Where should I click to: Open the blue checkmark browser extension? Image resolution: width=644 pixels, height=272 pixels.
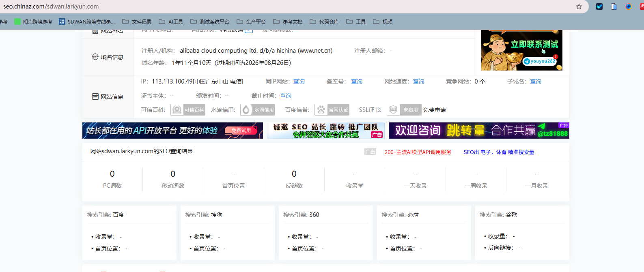[599, 6]
